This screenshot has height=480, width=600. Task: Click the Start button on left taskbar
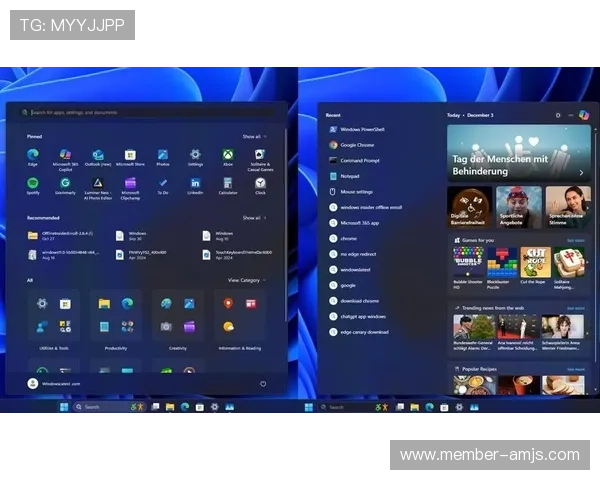(63, 407)
